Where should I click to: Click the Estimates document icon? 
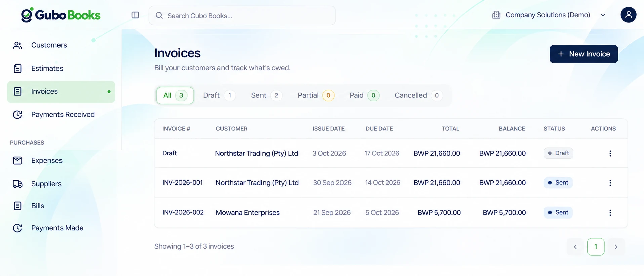tap(17, 68)
